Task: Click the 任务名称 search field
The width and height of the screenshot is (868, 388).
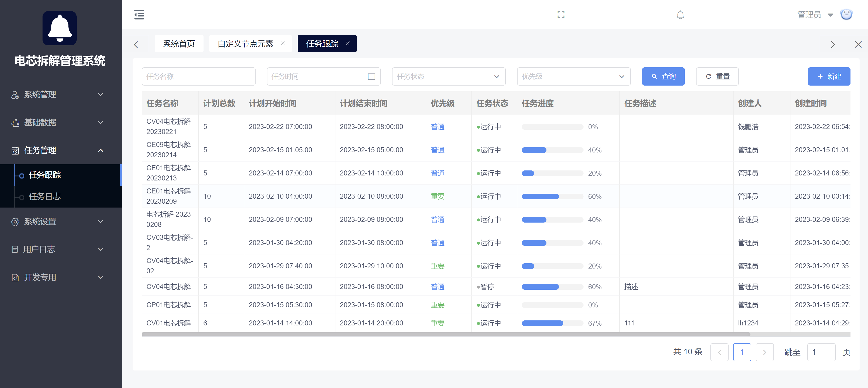Action: pyautogui.click(x=199, y=76)
